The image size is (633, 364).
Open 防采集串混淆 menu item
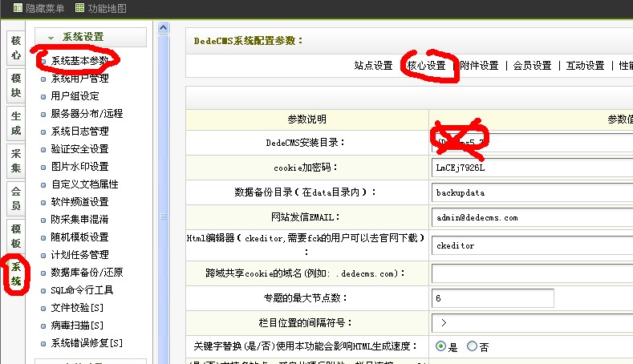(x=79, y=220)
